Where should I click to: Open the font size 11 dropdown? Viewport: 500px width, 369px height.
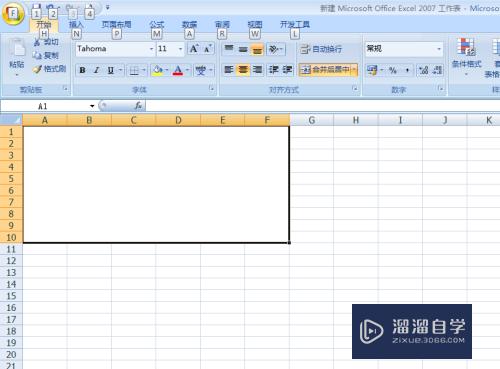pos(180,49)
